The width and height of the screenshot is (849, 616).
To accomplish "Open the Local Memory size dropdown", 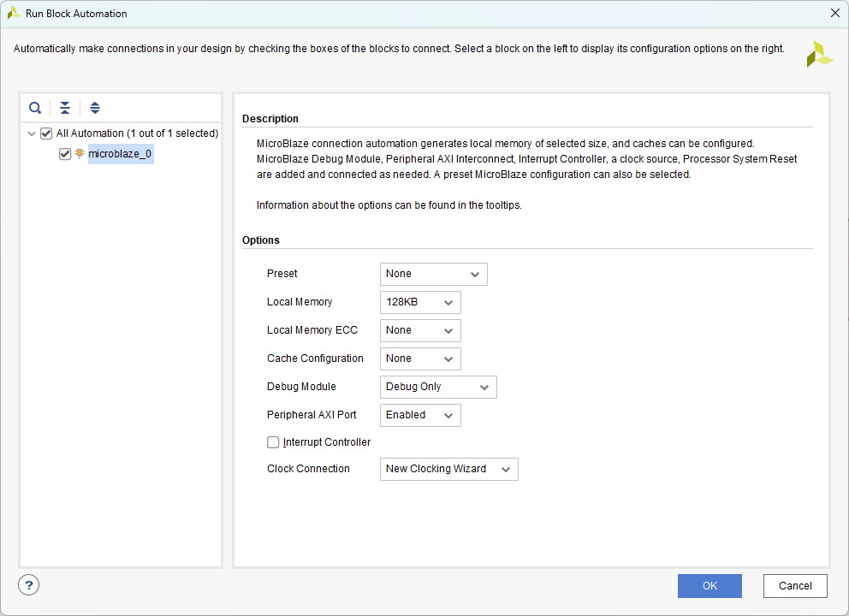I will coord(420,302).
